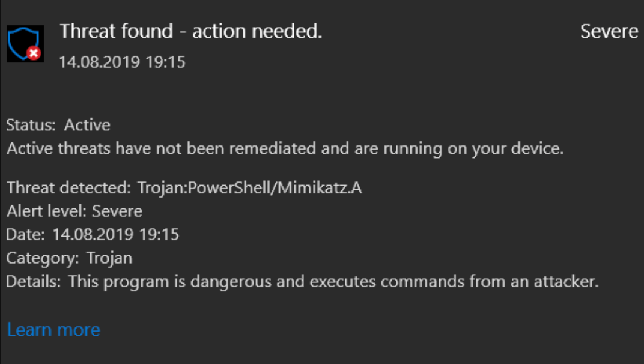Image resolution: width=644 pixels, height=364 pixels.
Task: Click the "Threat found - action needed." heading
Action: 191,32
